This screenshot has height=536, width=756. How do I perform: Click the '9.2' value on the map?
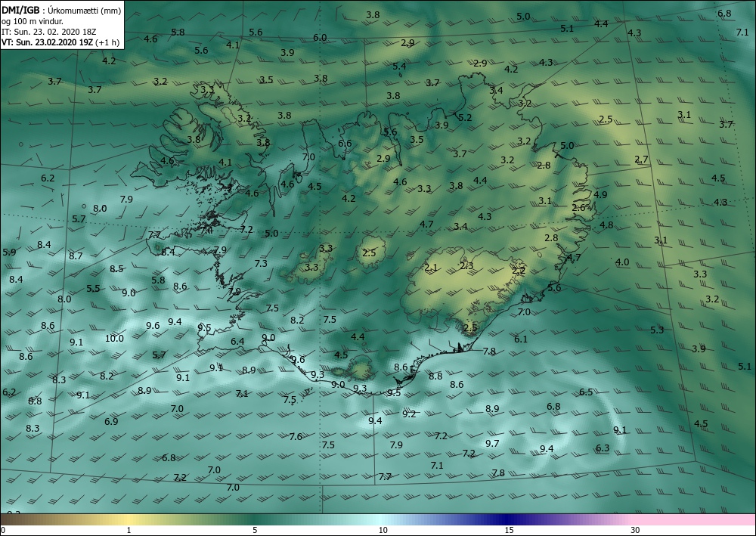[x=409, y=414]
